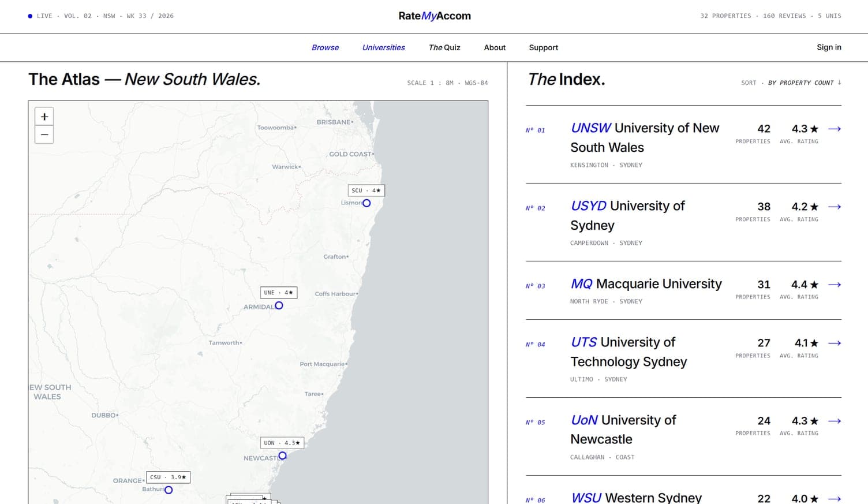Open USYD University of Sydney entry

(x=627, y=215)
